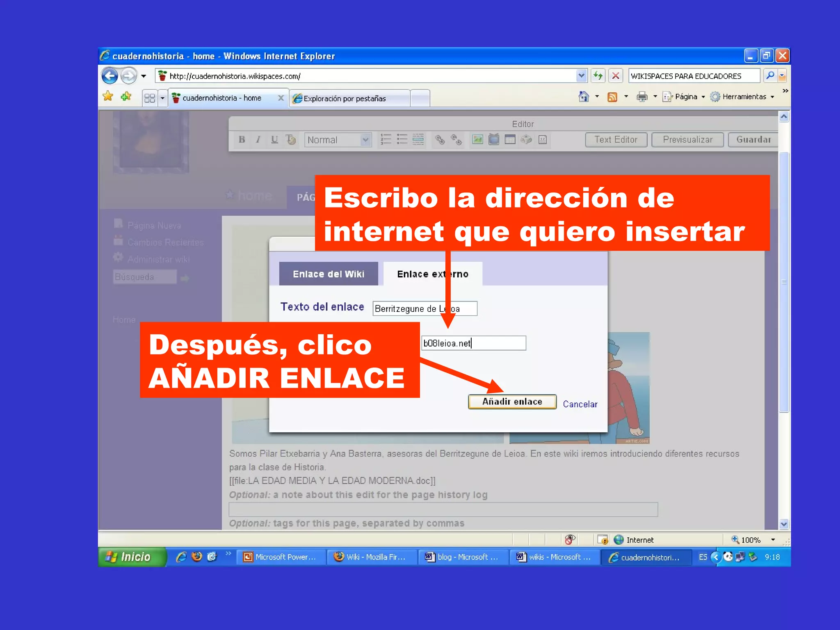The image size is (840, 630).
Task: Select the Enlace externo tab
Action: tap(433, 274)
